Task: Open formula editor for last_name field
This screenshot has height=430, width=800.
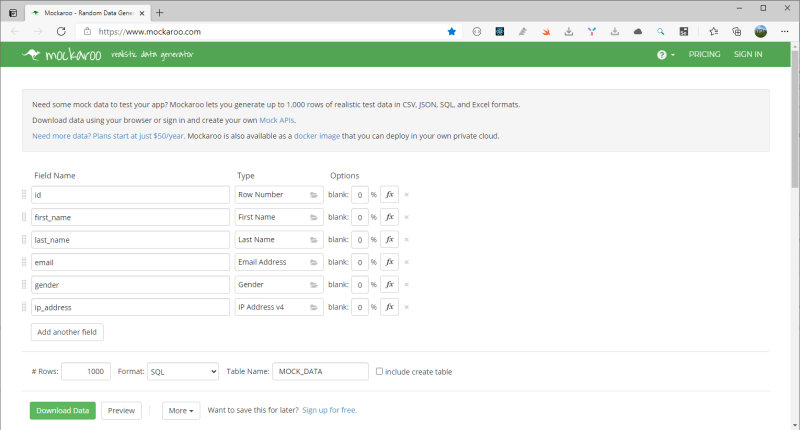Action: 389,239
